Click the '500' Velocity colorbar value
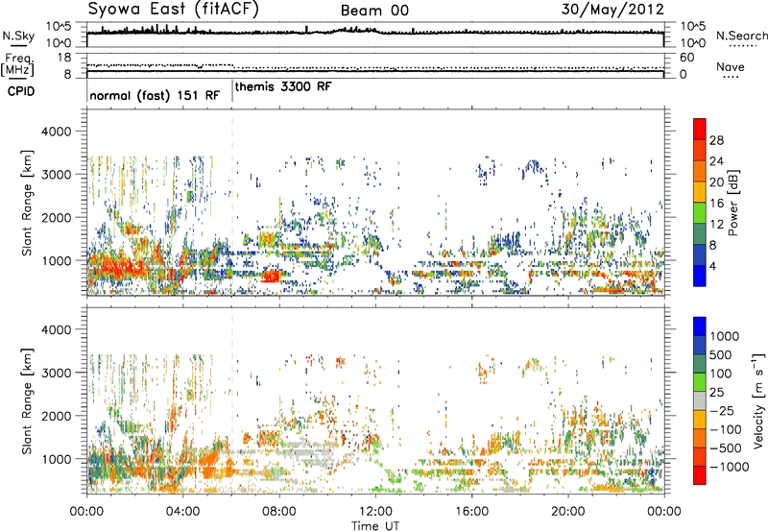This screenshot has height=532, width=768. click(x=723, y=354)
